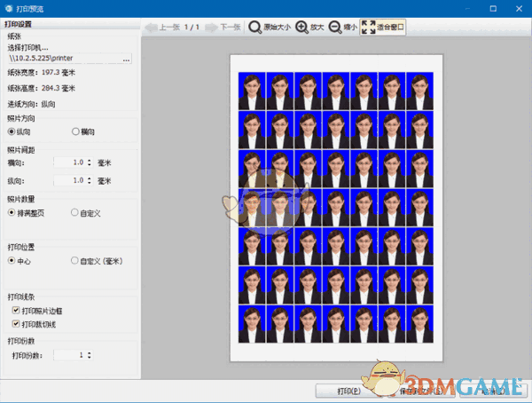532x403 pixels.
Task: Toggle 打印裁切线 checkbox
Action: pyautogui.click(x=16, y=324)
